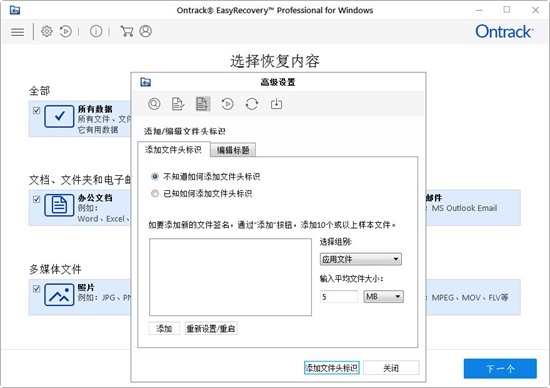Open the hamburger menu in main toolbar
550x388 pixels.
coord(18,32)
